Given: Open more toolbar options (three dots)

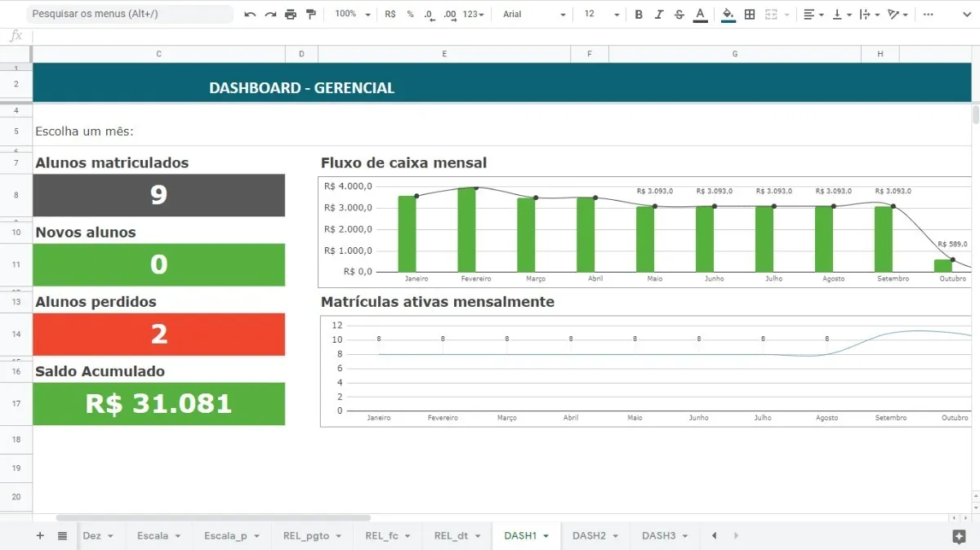Looking at the screenshot, I should (928, 15).
